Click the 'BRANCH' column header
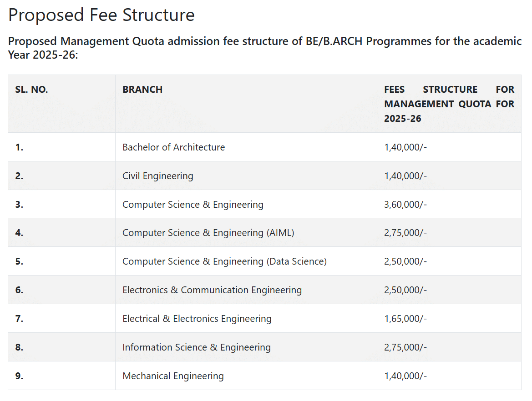 click(x=142, y=90)
